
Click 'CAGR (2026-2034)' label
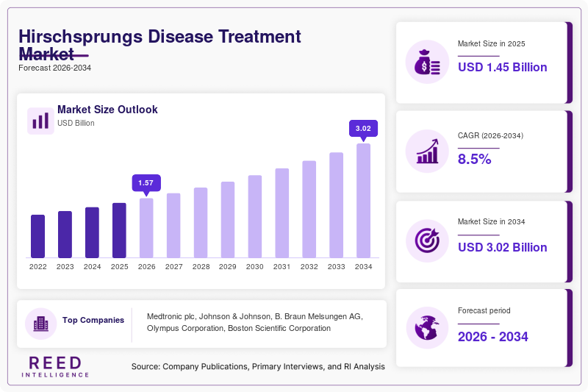(490, 135)
